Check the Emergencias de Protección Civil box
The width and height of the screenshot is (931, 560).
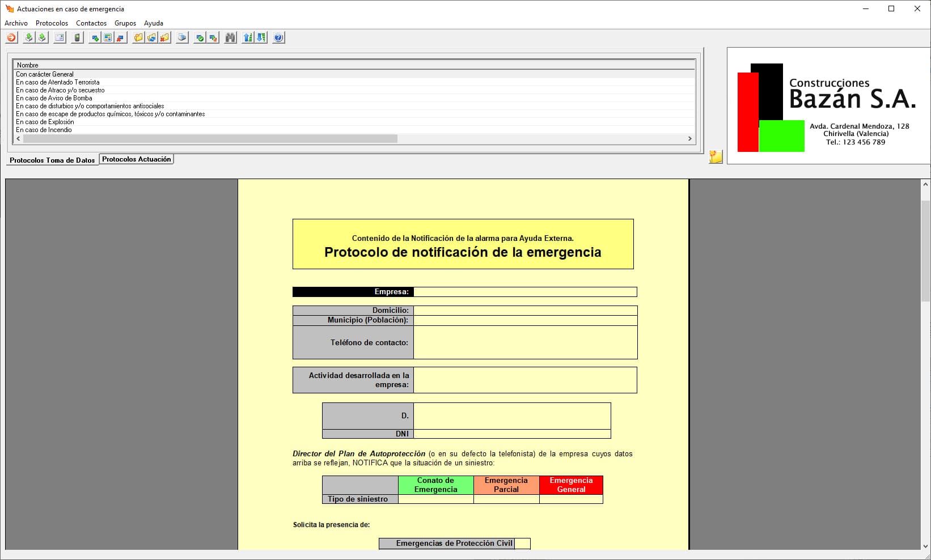tap(522, 544)
